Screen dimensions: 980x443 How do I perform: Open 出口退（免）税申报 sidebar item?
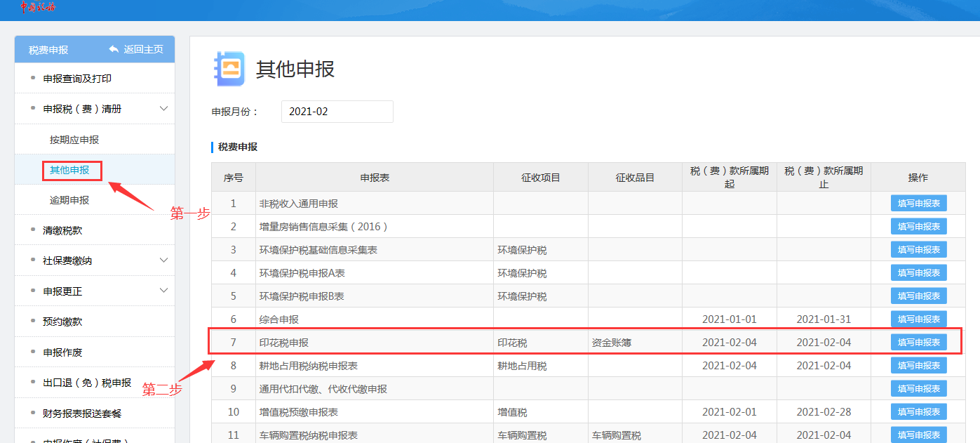pyautogui.click(x=87, y=383)
